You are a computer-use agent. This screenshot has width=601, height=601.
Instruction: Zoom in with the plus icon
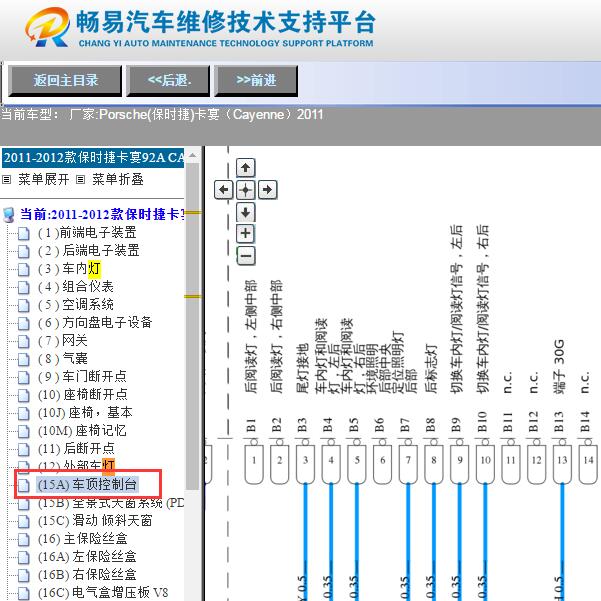[246, 233]
